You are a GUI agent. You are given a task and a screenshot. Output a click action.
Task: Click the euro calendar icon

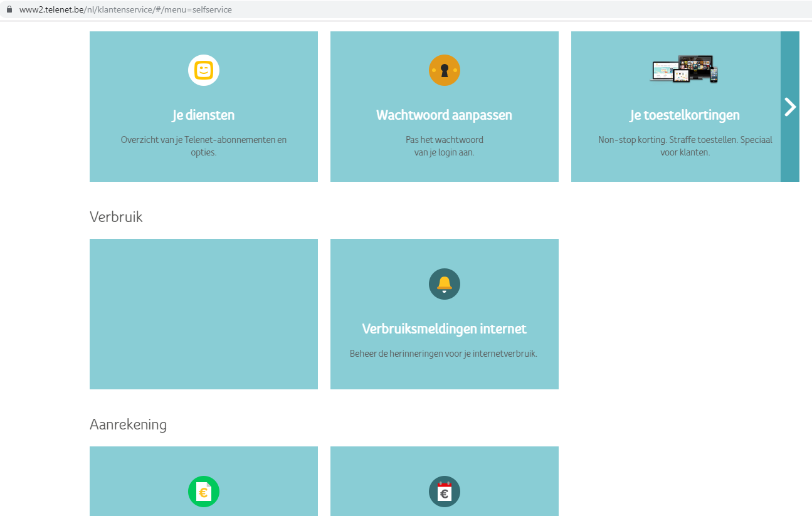pos(444,492)
